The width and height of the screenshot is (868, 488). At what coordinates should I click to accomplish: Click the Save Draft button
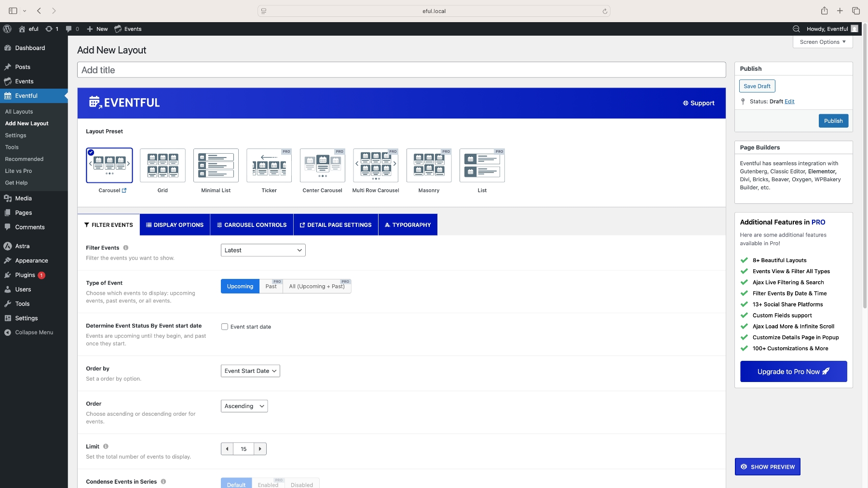757,86
